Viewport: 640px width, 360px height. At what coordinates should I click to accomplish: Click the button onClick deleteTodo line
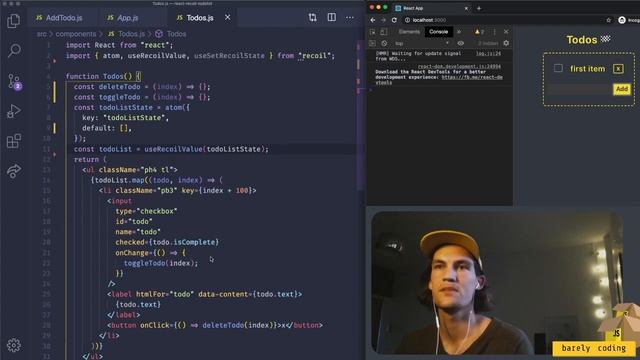pos(215,325)
